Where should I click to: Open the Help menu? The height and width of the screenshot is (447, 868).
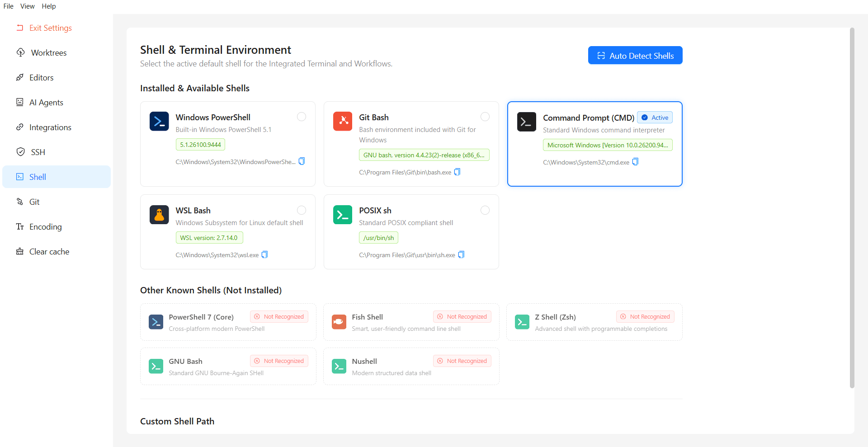click(x=49, y=6)
